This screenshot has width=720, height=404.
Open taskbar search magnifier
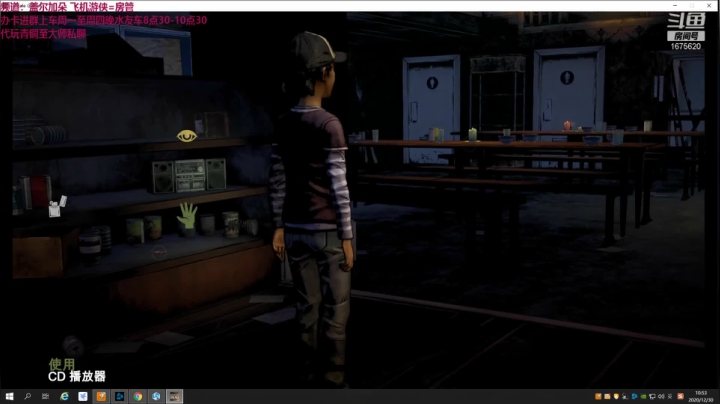[28, 396]
